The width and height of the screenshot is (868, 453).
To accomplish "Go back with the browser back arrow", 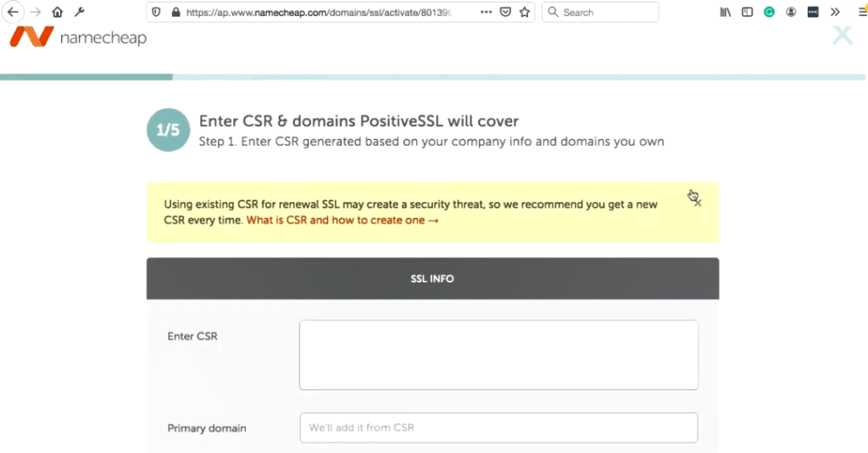I will click(13, 12).
